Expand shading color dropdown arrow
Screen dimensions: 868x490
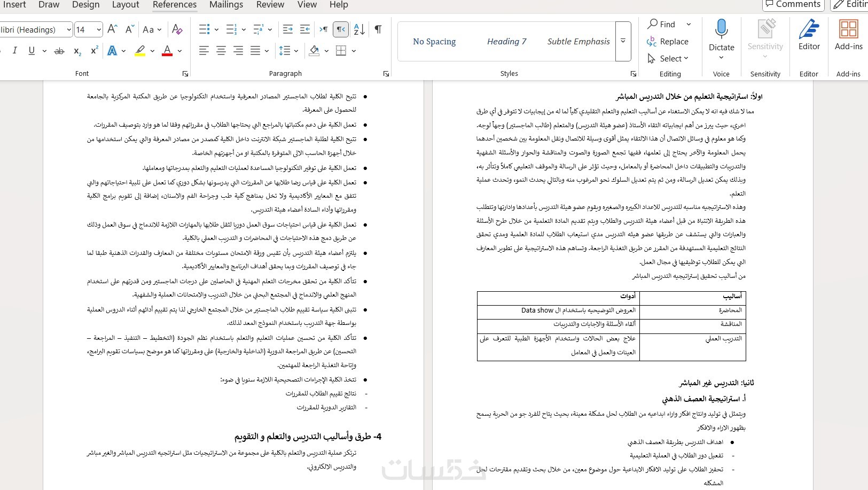click(x=326, y=51)
